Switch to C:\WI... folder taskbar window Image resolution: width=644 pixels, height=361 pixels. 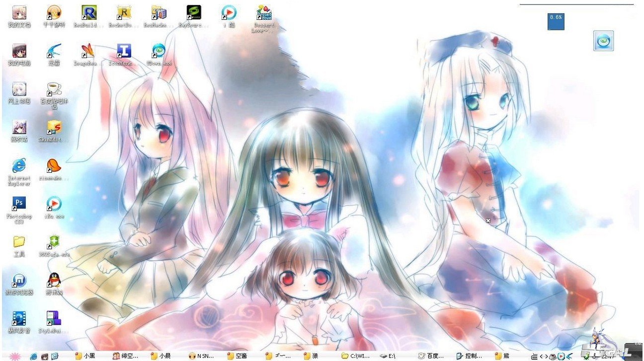coord(356,356)
